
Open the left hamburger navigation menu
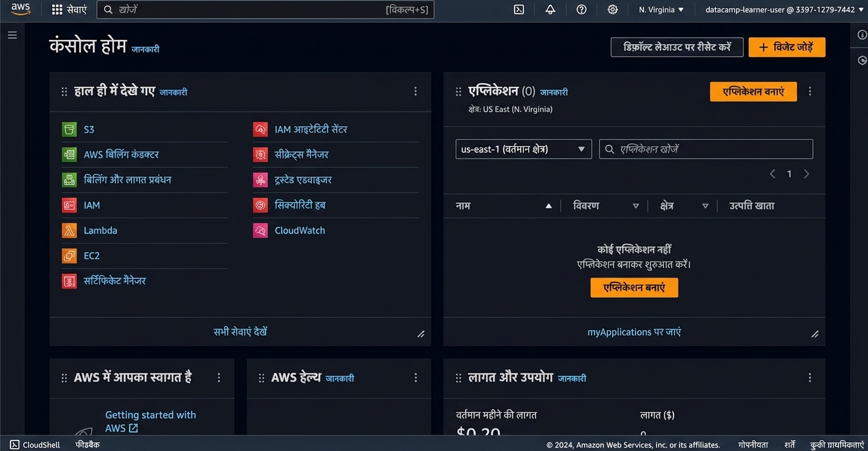[12, 36]
